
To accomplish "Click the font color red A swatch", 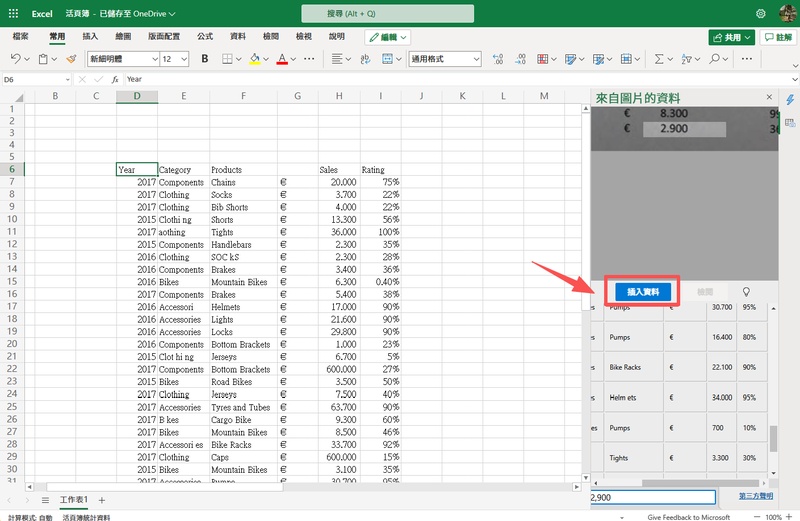I will tap(282, 59).
